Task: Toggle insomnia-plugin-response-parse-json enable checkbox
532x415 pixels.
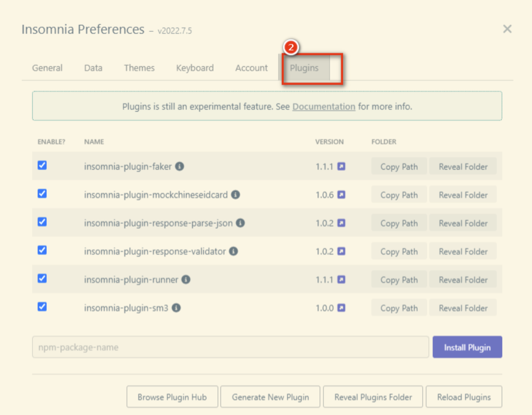Action: (42, 222)
